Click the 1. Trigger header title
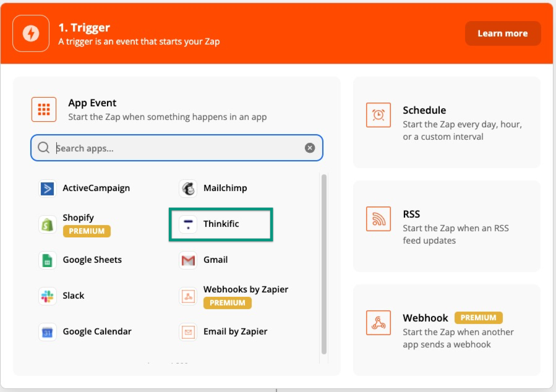The width and height of the screenshot is (556, 392). tap(84, 27)
